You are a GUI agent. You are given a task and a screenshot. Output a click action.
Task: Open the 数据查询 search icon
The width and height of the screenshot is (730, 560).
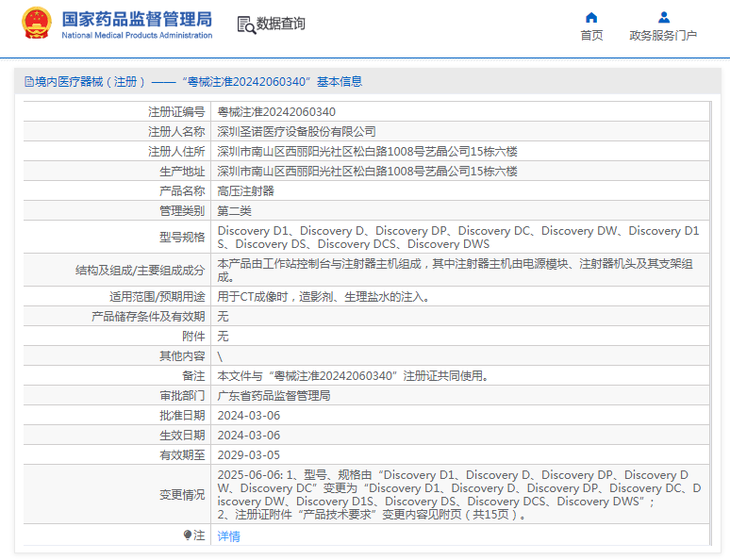(246, 25)
